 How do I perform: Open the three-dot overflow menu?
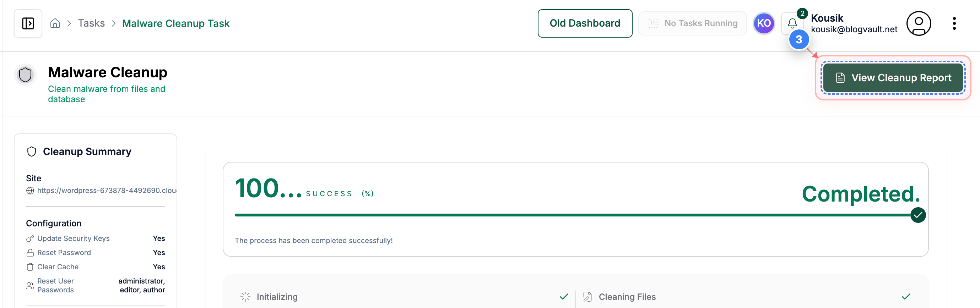(954, 23)
